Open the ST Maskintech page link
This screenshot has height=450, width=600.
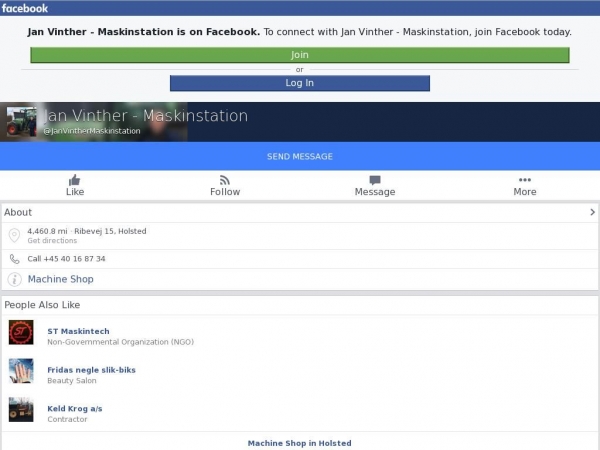point(78,331)
